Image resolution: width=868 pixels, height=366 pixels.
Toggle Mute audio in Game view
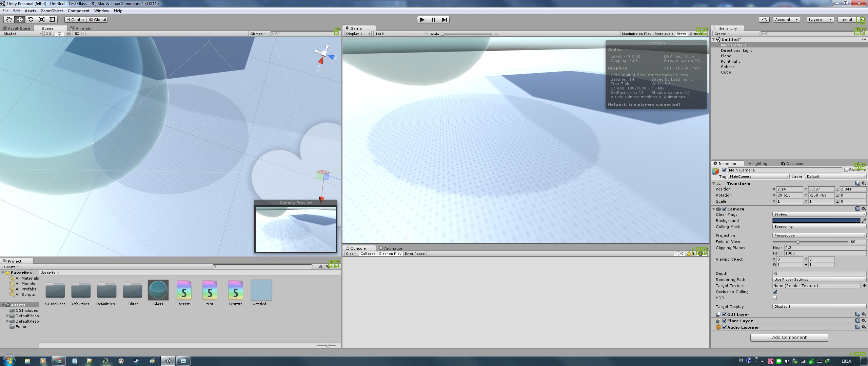click(664, 34)
